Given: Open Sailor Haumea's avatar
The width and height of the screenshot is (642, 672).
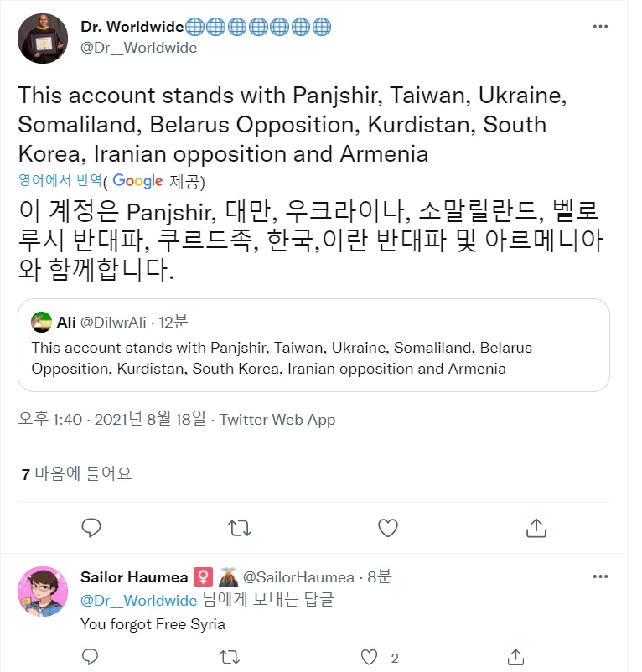Looking at the screenshot, I should click(x=43, y=592).
